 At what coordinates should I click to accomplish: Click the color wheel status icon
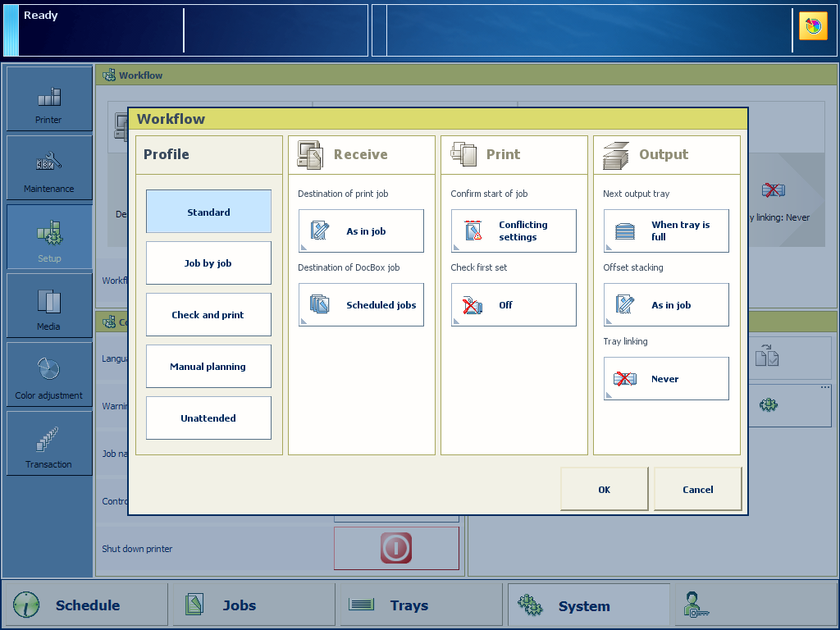click(813, 26)
